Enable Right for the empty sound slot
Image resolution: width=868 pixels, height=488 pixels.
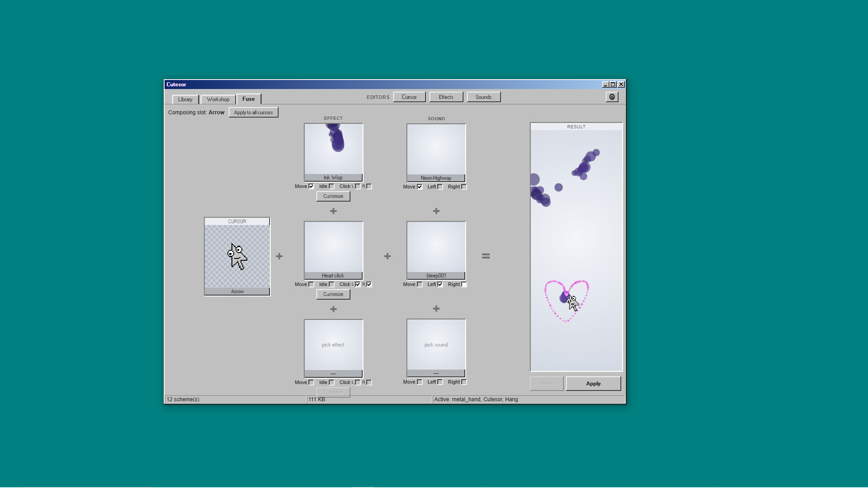coord(464,382)
